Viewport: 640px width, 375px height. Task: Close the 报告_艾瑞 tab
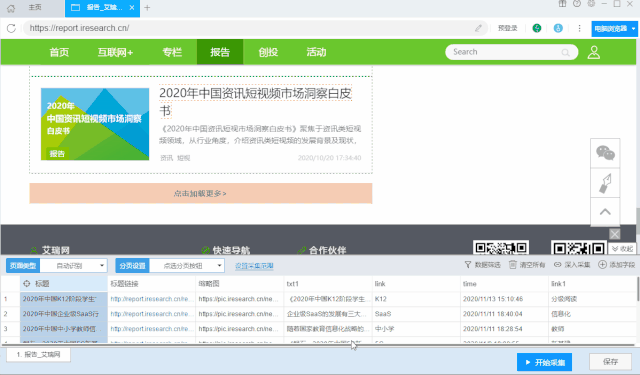[132, 8]
